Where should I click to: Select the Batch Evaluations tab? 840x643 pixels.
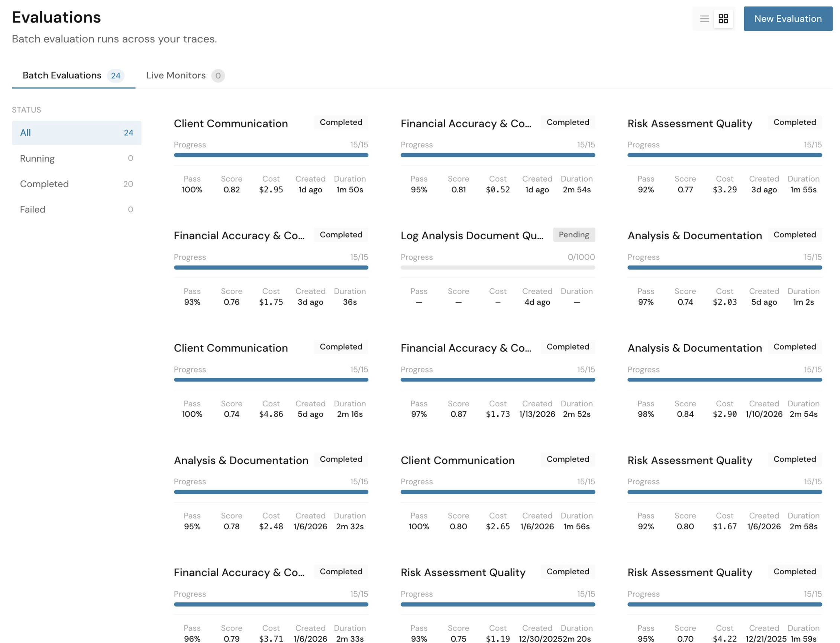click(x=62, y=75)
